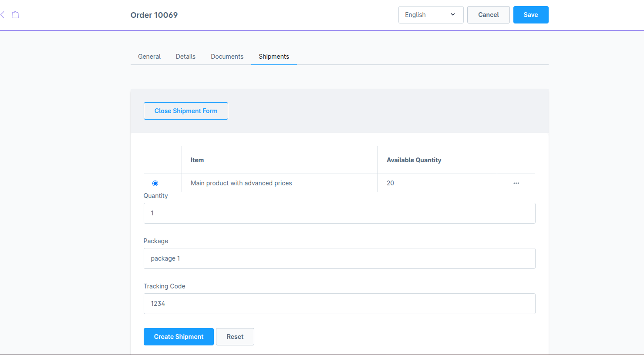Click the Main product with advanced prices row
The image size is (644, 355).
[x=241, y=183]
